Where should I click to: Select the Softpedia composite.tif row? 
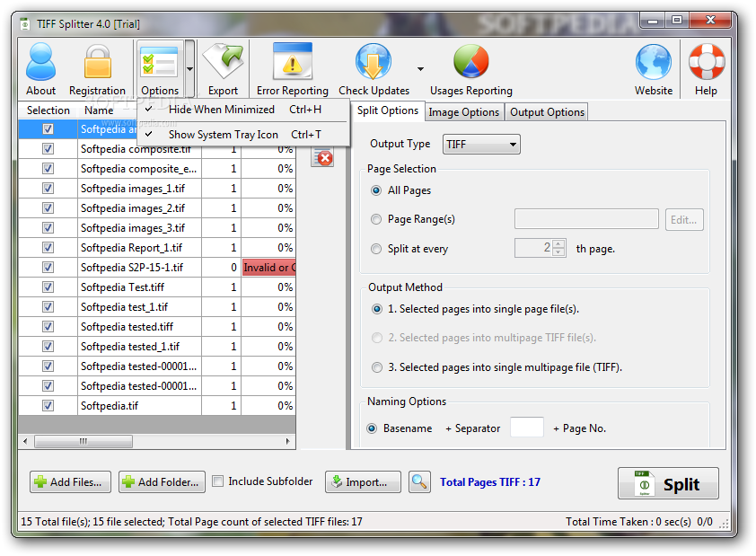157,149
